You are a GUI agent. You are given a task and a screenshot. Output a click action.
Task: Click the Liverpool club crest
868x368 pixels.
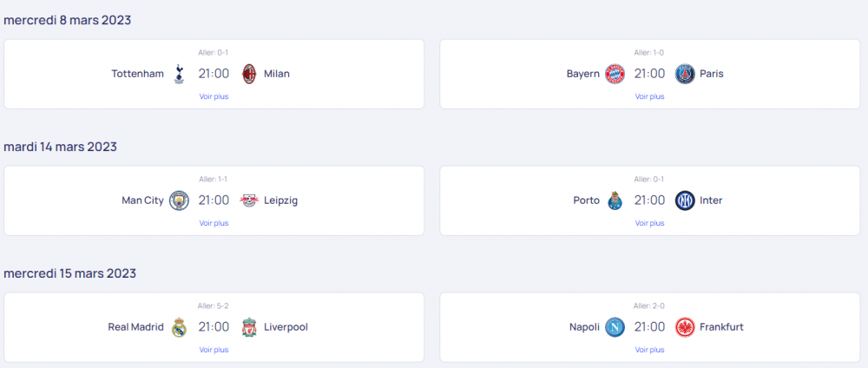point(250,327)
